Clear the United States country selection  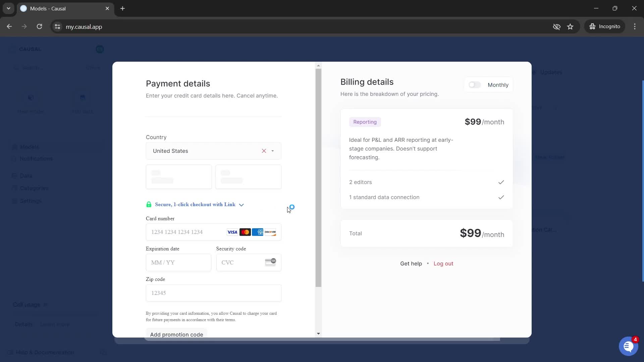pos(264,151)
